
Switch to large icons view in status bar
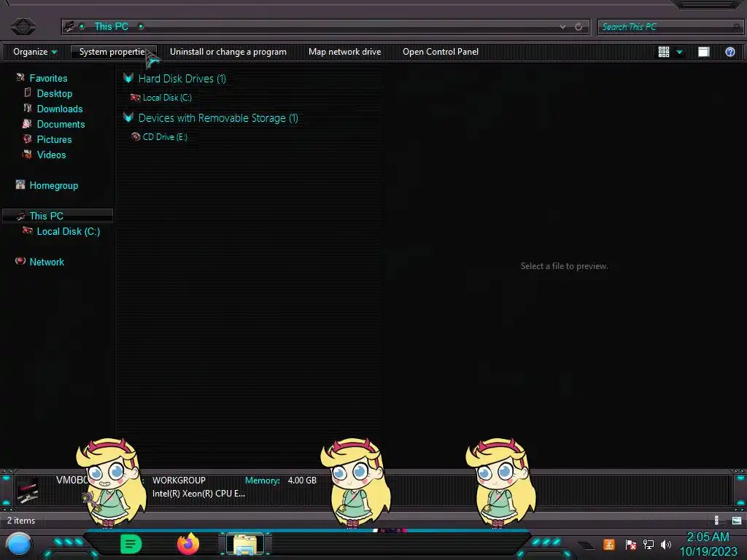coord(737,521)
